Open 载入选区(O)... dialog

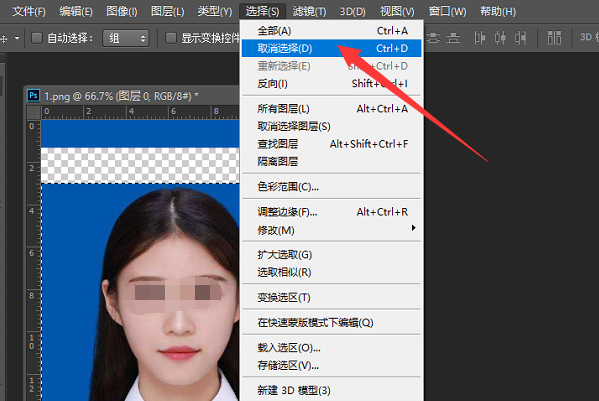[x=332, y=348]
